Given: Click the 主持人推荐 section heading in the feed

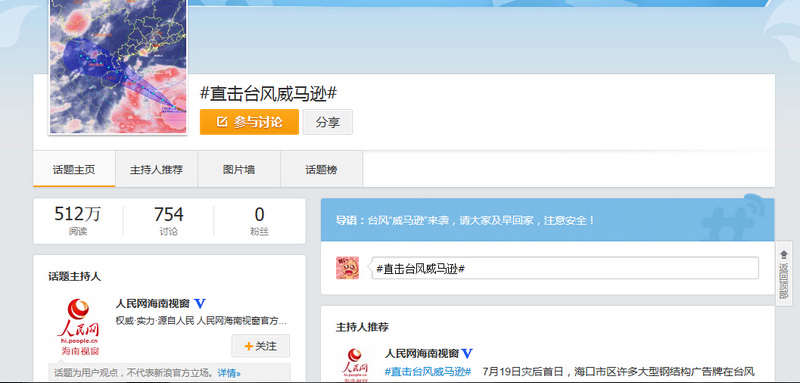Looking at the screenshot, I should point(362,327).
